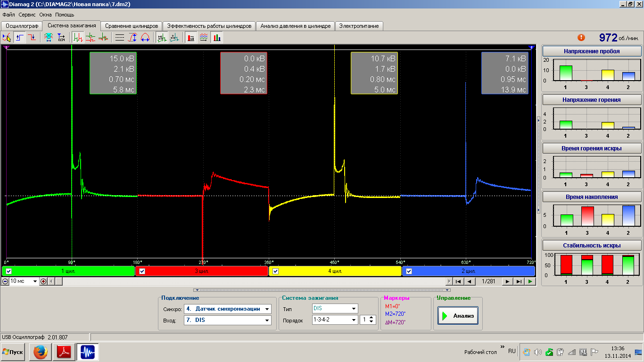Click the multi-colored wavy lines icon
Image resolution: width=644 pixels, height=362 pixels.
click(203, 38)
